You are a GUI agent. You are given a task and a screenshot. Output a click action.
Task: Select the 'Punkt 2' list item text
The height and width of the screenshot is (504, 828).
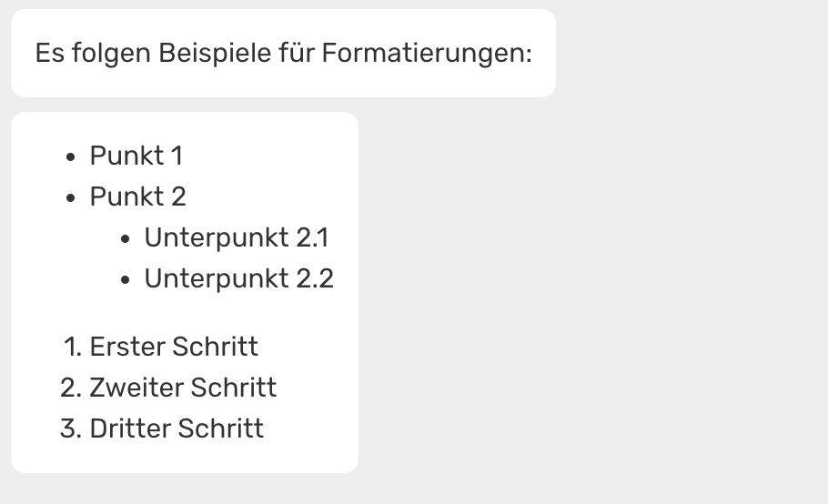(137, 197)
